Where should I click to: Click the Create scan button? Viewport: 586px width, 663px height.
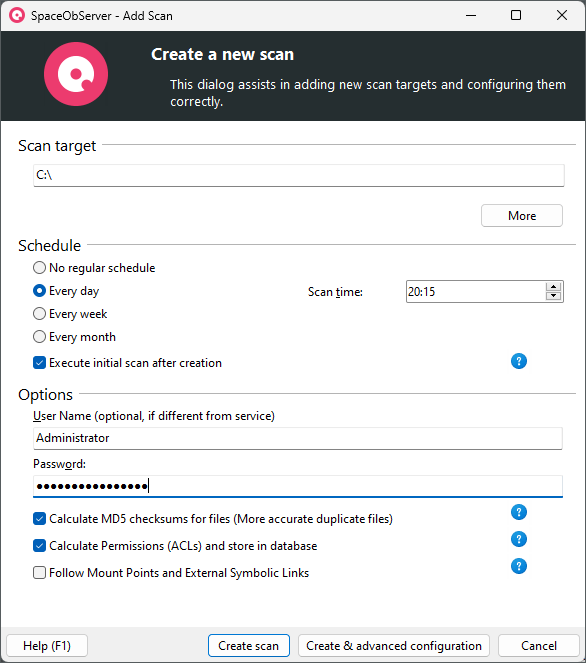pyautogui.click(x=249, y=646)
